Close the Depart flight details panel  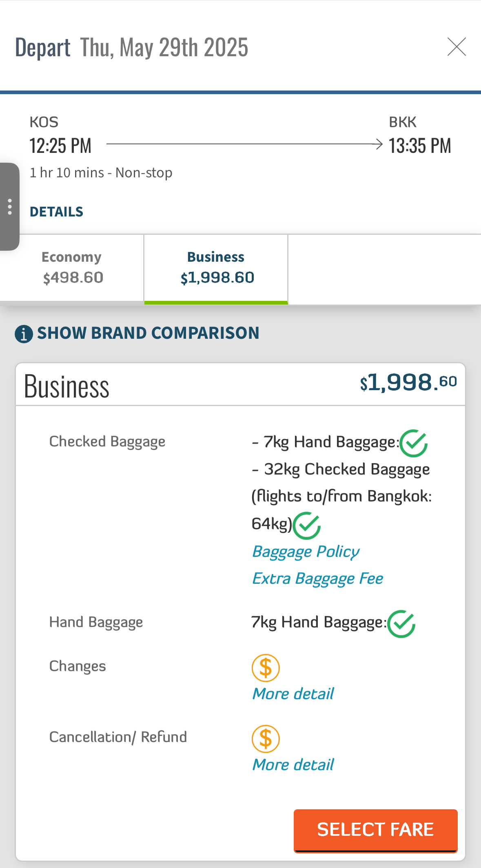(457, 46)
